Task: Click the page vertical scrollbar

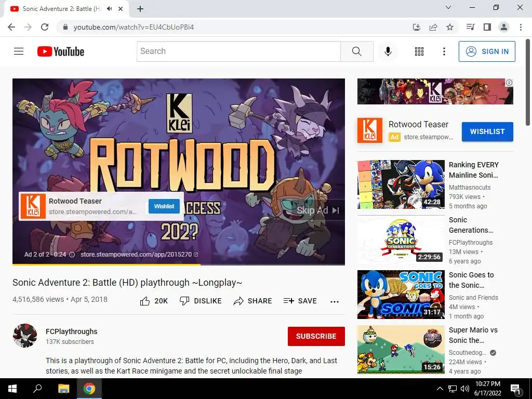Action: coord(528,83)
